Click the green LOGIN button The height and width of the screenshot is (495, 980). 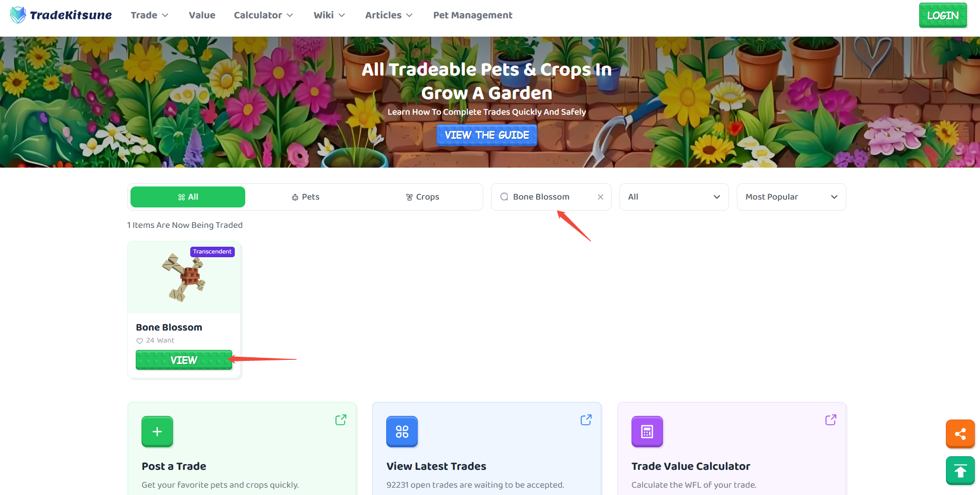point(943,15)
